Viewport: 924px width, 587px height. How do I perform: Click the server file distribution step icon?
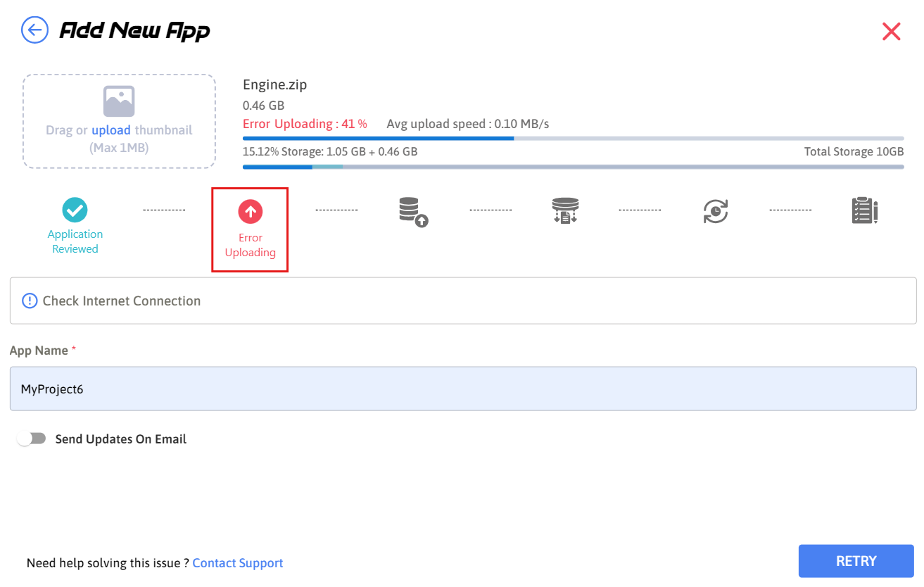pos(565,211)
